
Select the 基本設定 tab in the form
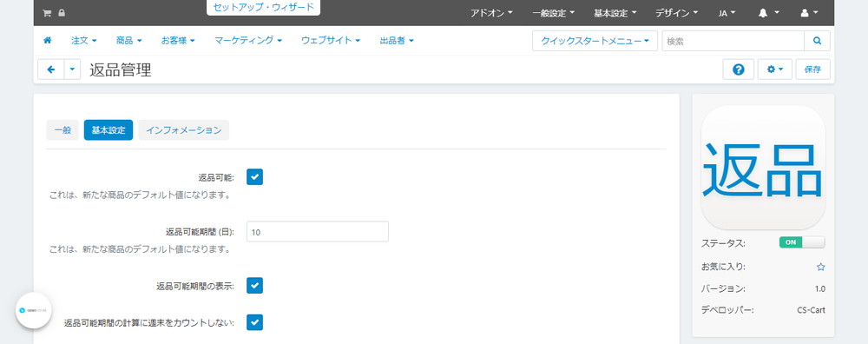pyautogui.click(x=108, y=130)
